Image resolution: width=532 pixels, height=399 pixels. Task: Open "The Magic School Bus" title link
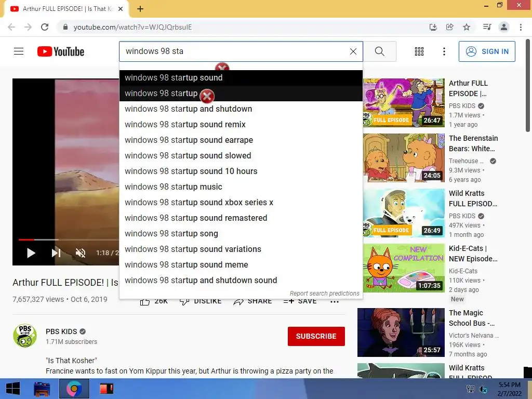tap(472, 318)
